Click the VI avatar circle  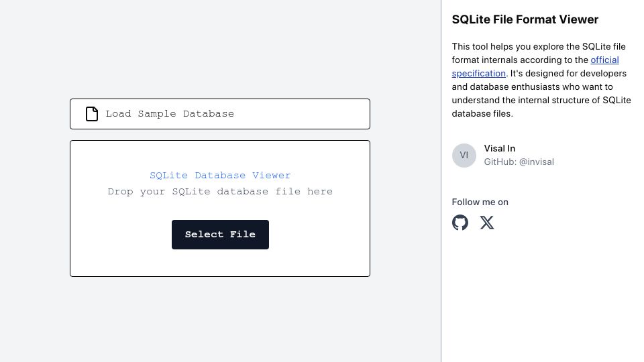point(464,155)
